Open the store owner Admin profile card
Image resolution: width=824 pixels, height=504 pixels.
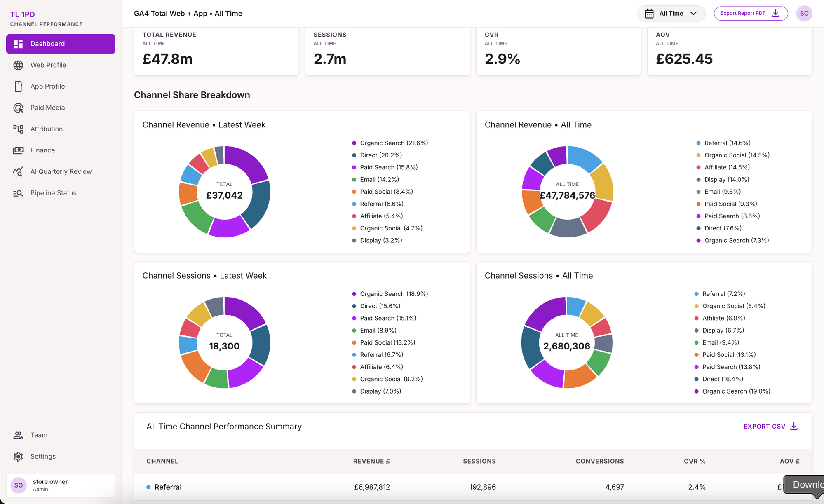point(61,485)
